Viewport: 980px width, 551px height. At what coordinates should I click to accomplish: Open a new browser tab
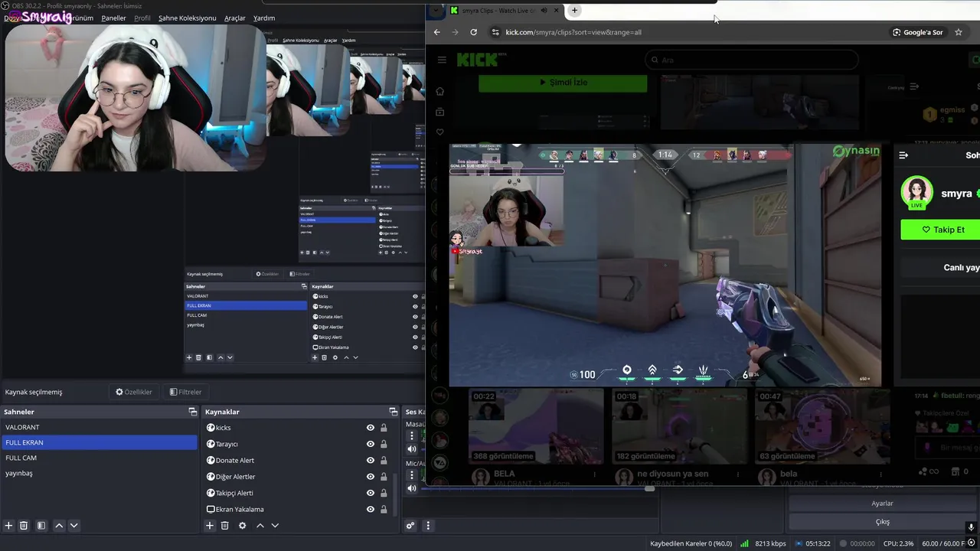pyautogui.click(x=574, y=10)
